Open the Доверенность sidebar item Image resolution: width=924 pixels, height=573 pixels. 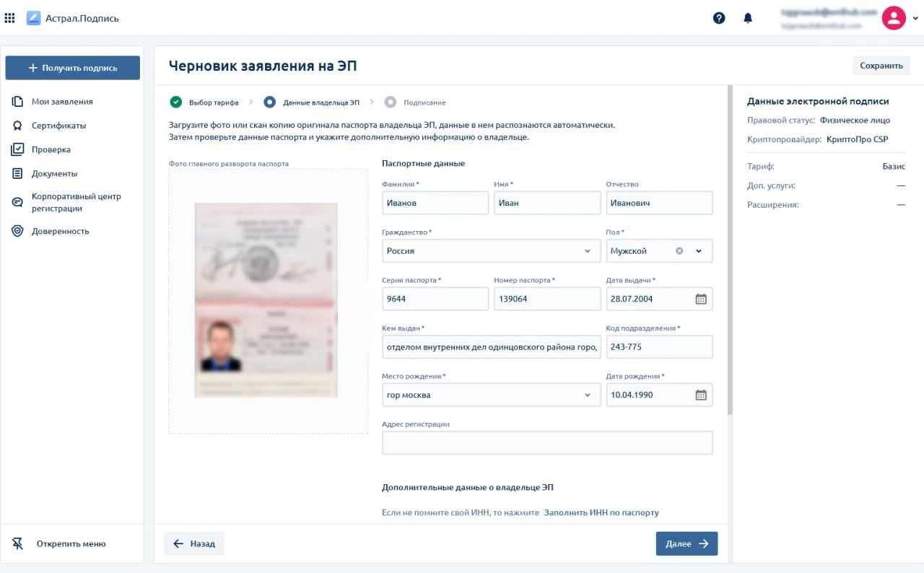point(60,231)
